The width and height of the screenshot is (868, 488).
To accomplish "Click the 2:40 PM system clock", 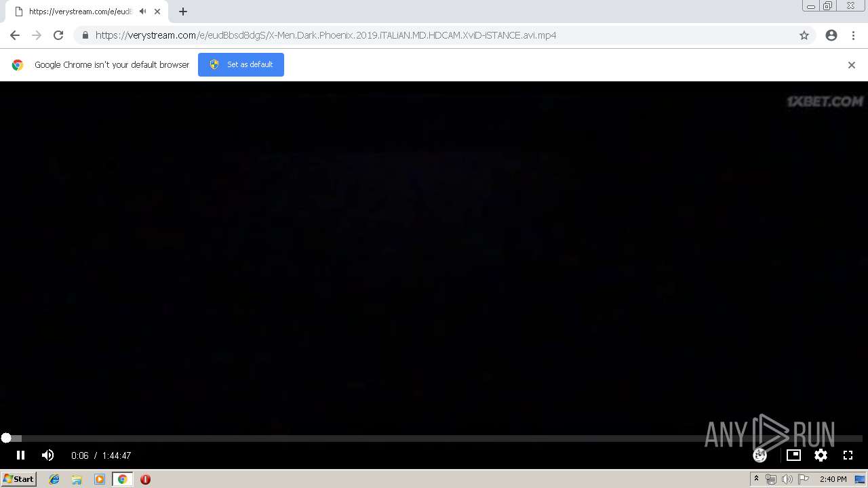I will click(833, 479).
